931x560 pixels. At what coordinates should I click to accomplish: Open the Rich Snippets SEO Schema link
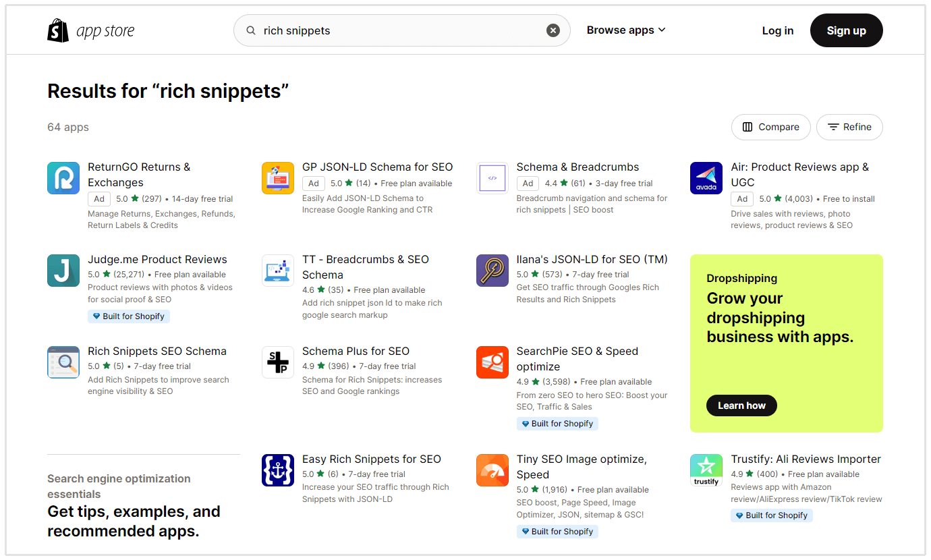[x=157, y=351]
